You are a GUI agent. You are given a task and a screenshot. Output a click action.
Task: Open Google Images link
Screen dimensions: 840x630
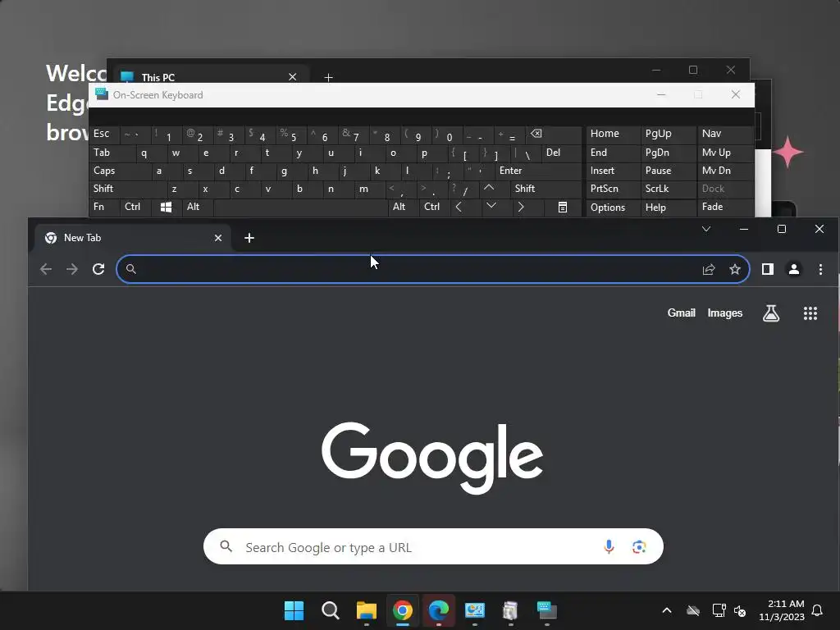tap(725, 313)
